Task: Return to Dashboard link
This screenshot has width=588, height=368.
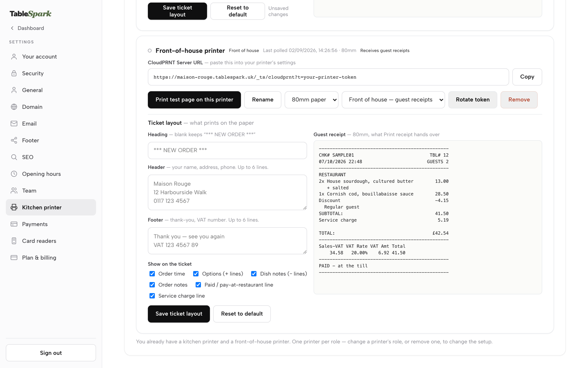Action: (27, 28)
